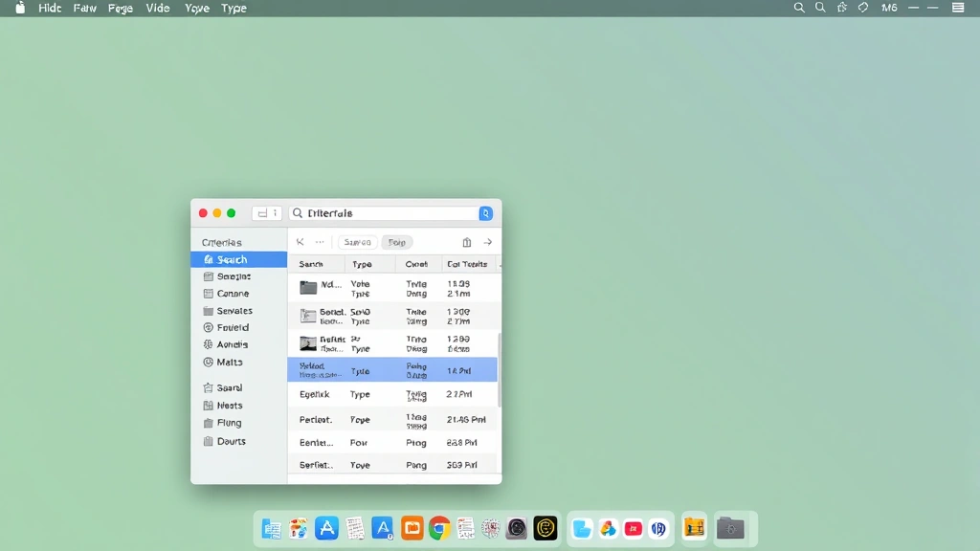Launch Chrome from the Dock
Screen dimensions: 980x551
pyautogui.click(x=438, y=527)
